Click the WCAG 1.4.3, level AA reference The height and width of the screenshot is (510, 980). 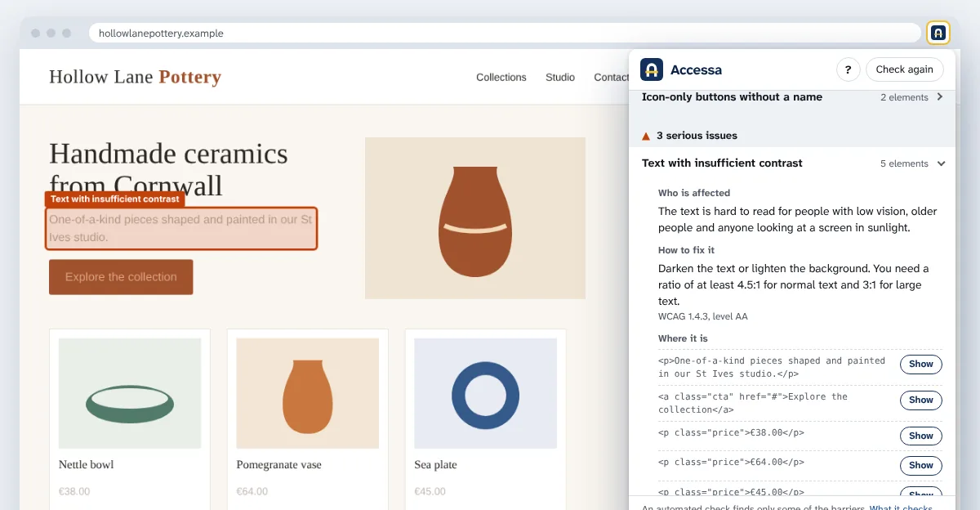(703, 316)
